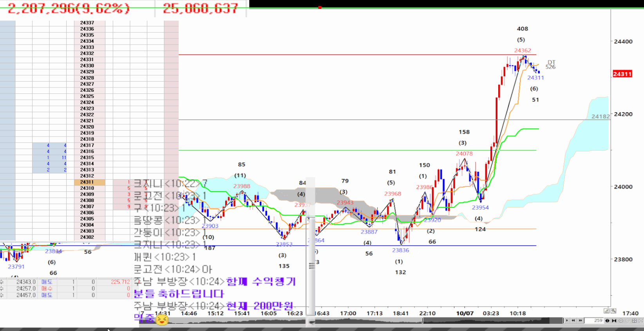This screenshot has width=644, height=331.
Task: Open the chart magnifier tool
Action: (x=613, y=311)
